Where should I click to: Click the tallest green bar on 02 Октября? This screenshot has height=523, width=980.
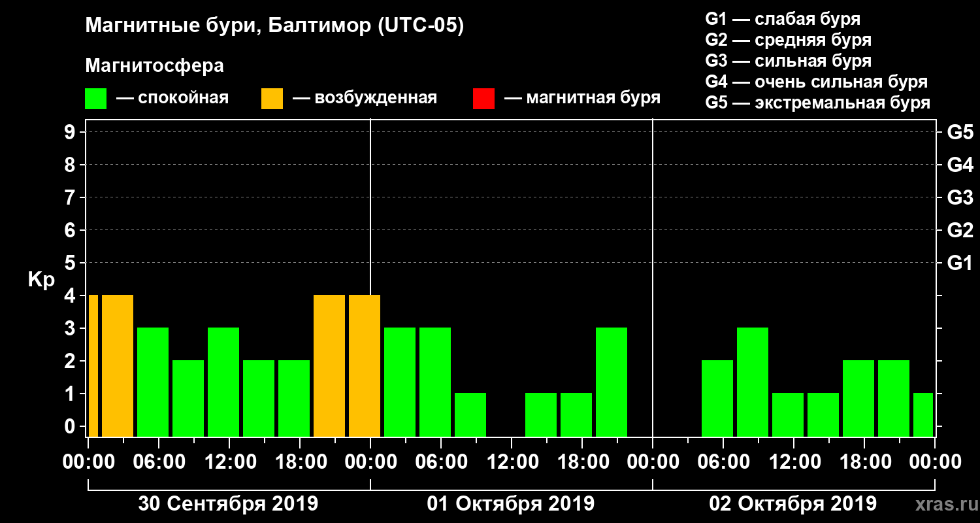tap(753, 382)
